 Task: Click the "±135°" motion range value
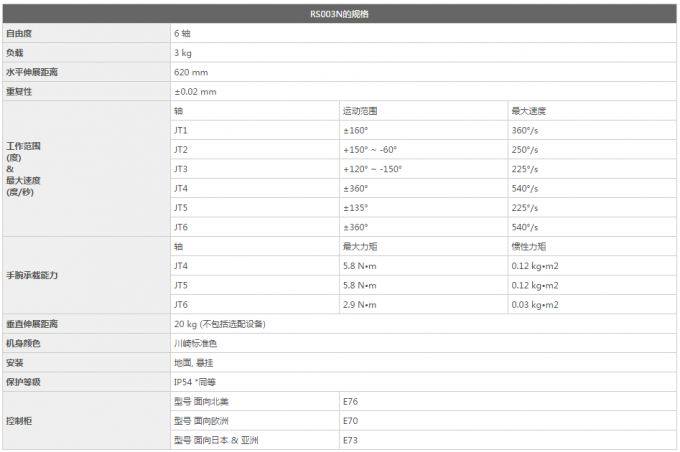click(x=356, y=208)
